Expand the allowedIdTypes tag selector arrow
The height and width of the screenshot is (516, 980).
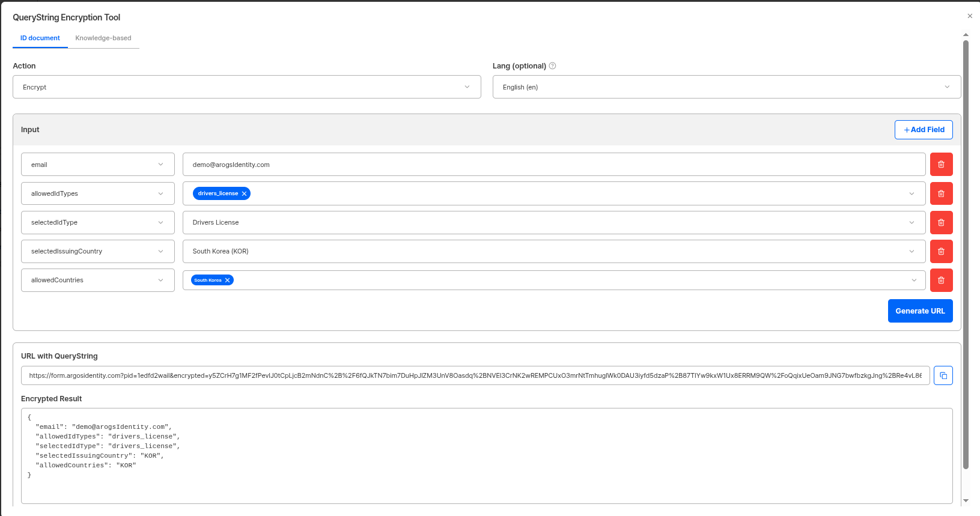point(912,193)
